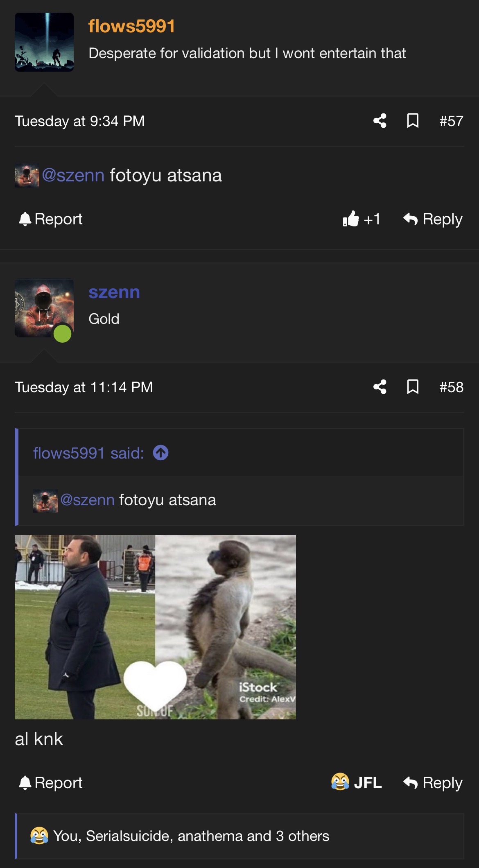Reply to szenn's post #58

click(433, 782)
